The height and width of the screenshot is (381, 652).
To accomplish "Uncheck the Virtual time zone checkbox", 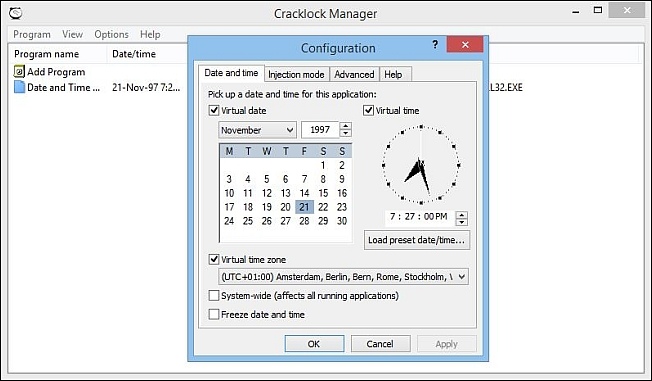I will [214, 260].
